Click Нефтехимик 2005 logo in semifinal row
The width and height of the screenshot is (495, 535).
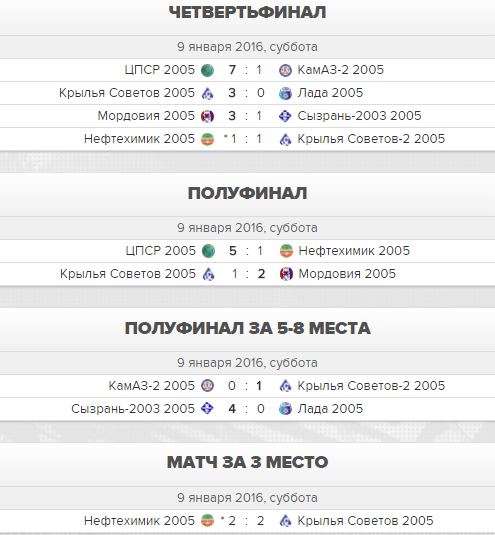pos(287,251)
